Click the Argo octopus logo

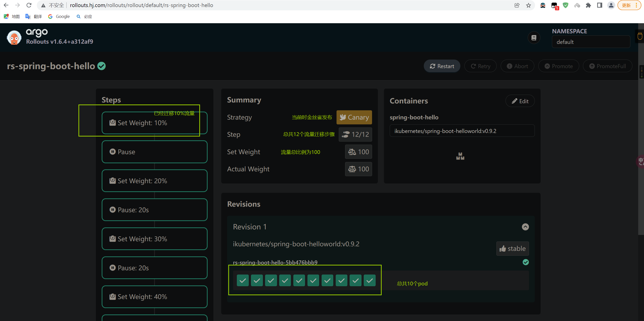point(14,38)
